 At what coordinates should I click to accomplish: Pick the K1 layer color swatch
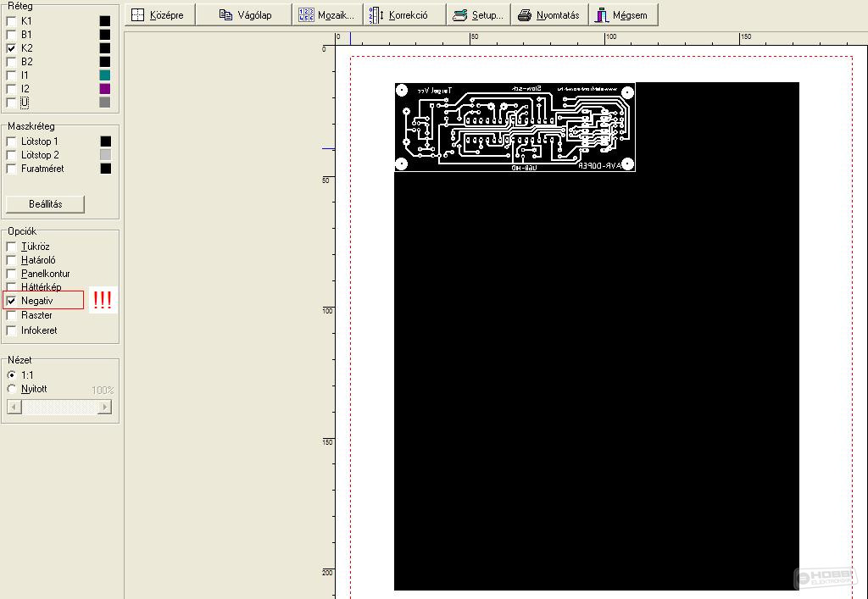(x=104, y=21)
